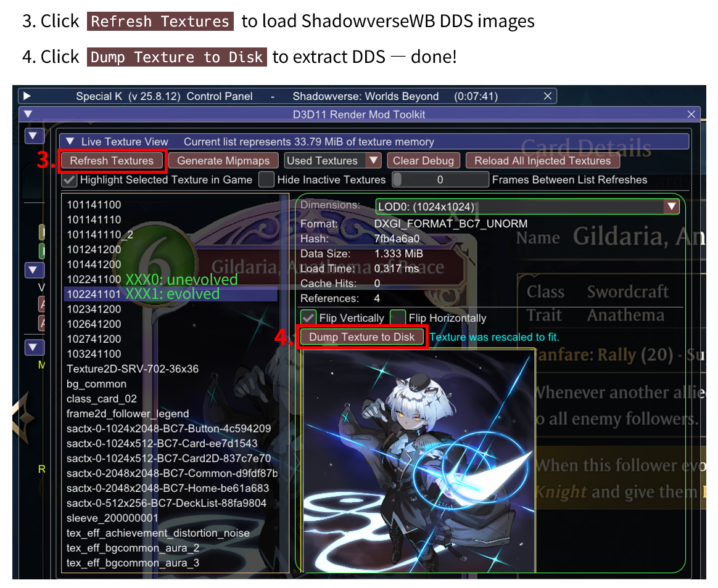718x588 pixels.
Task: Select texture 101241200
Action: pyautogui.click(x=94, y=250)
